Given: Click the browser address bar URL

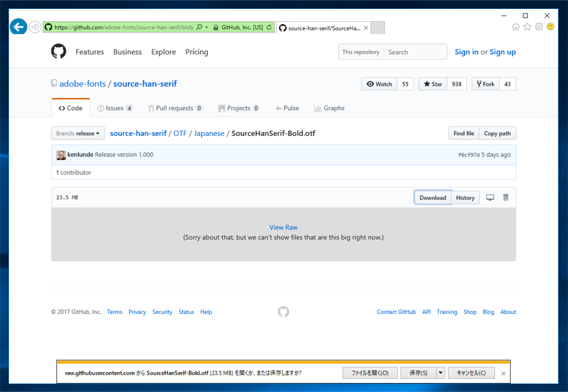Looking at the screenshot, I should [x=124, y=27].
